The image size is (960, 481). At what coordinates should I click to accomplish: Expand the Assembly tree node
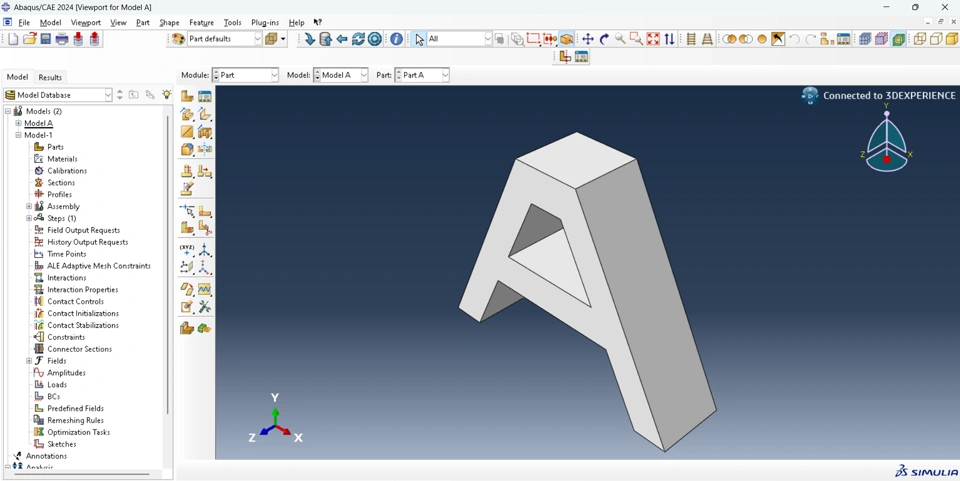click(29, 206)
